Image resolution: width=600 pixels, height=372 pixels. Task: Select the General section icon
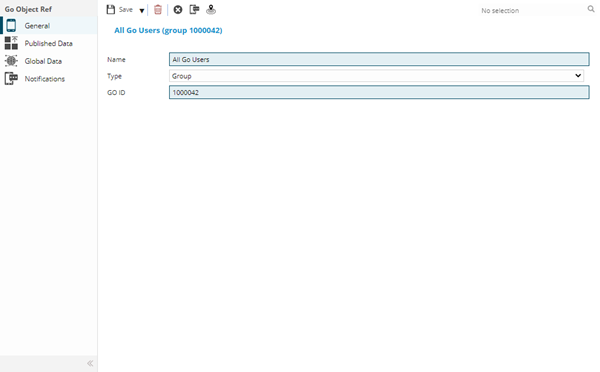click(11, 26)
